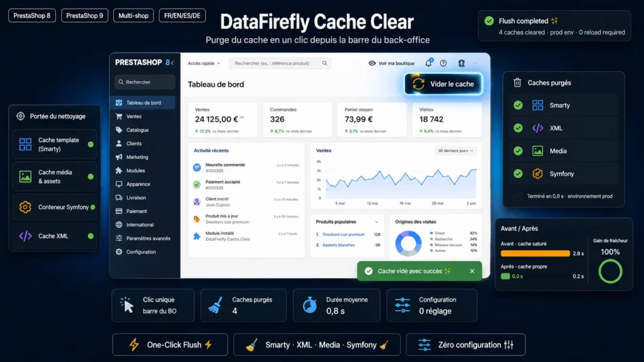
Task: Open the 30 derniers jours dropdown
Action: 455,151
